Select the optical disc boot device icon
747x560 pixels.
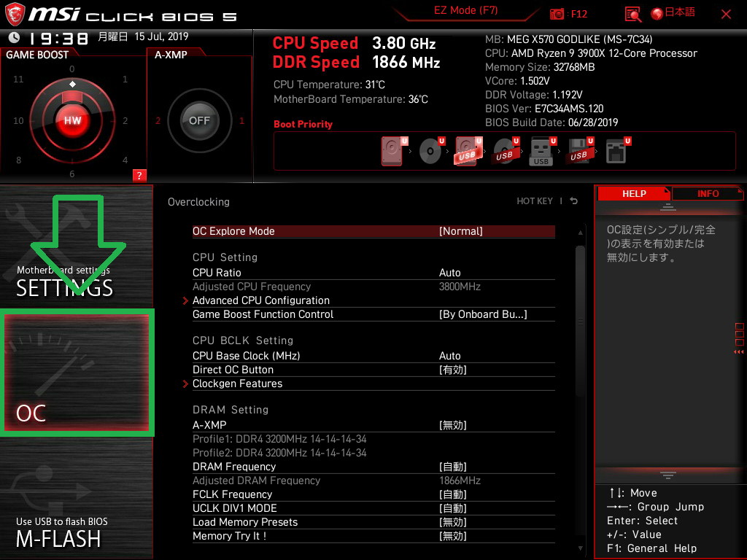tap(431, 151)
